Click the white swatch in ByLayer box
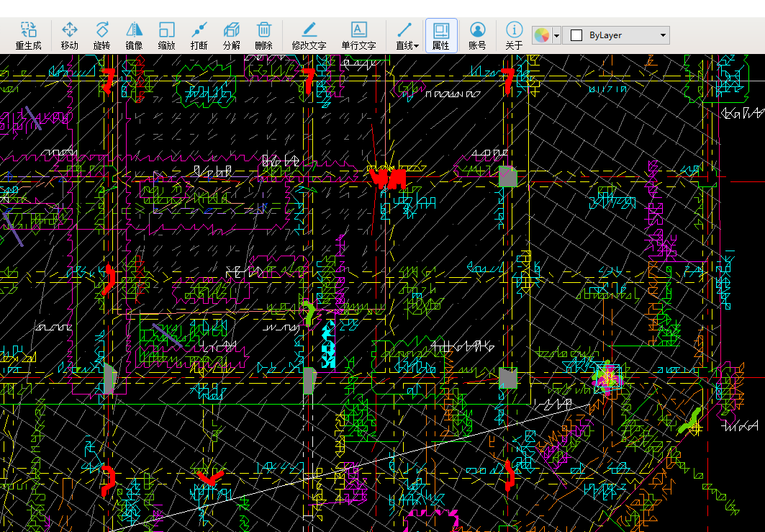 (576, 35)
